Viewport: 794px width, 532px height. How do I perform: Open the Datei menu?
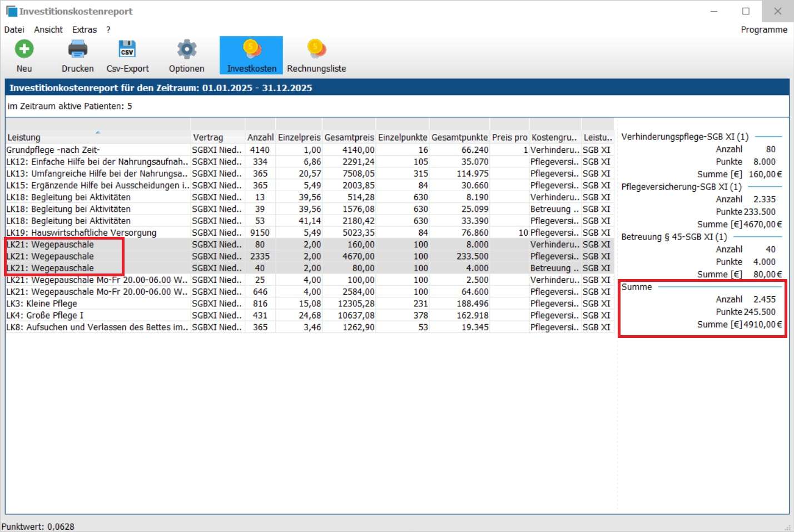click(14, 29)
